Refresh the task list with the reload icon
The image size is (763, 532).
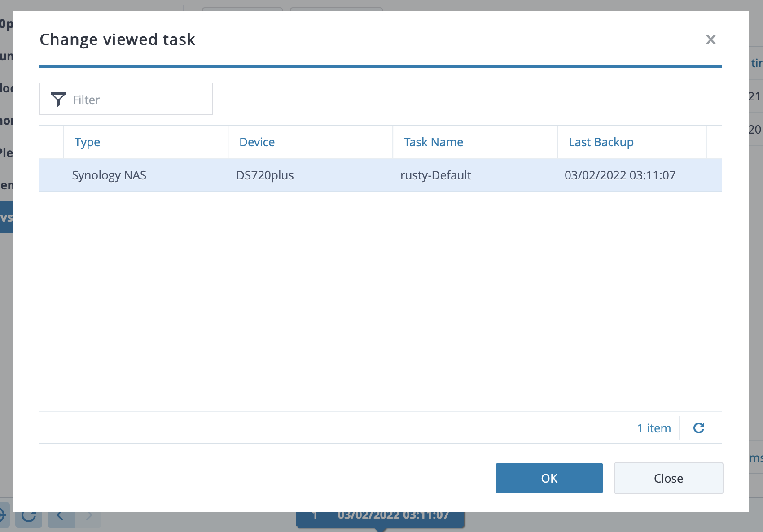[x=699, y=427]
